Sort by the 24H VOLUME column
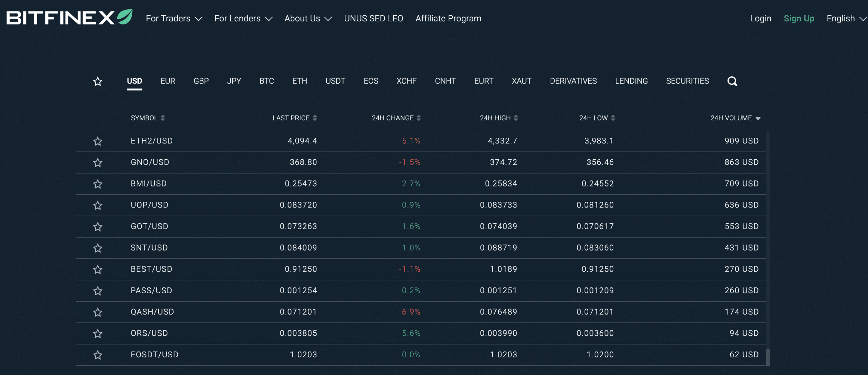The image size is (868, 375). click(x=735, y=118)
